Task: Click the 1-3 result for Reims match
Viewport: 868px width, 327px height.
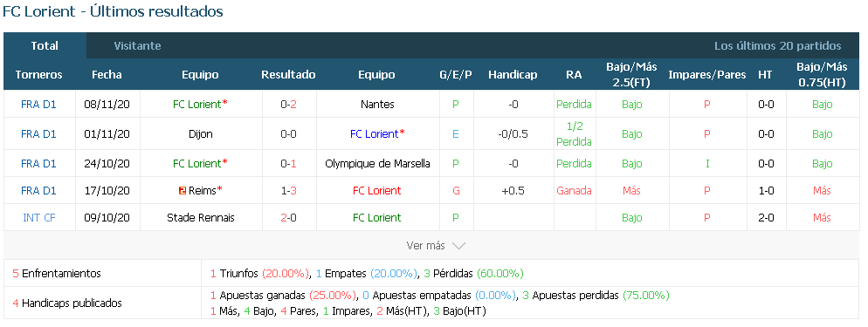Action: click(288, 191)
